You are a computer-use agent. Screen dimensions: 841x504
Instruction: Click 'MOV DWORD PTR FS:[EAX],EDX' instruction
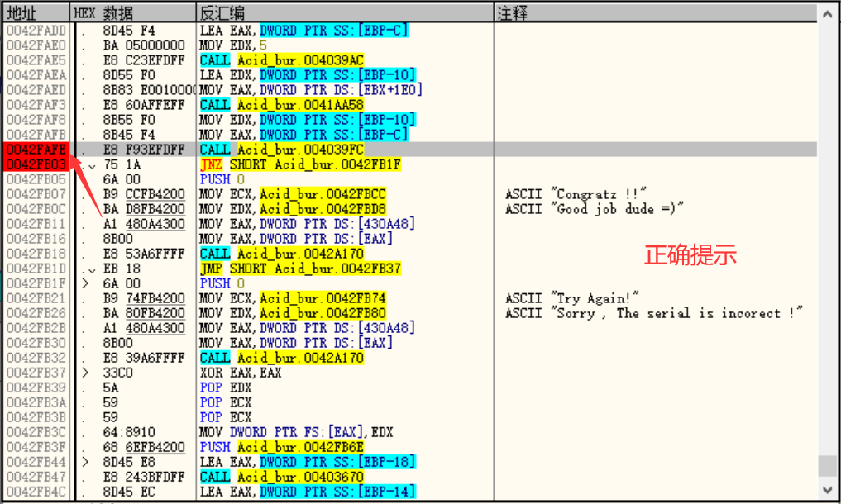tap(296, 432)
